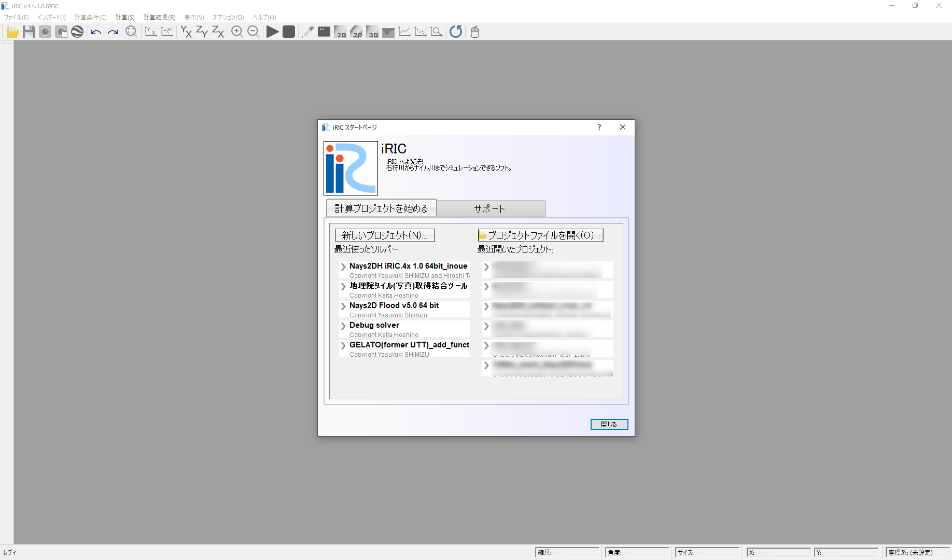Click the 角度 status bar field
This screenshot has height=560, width=952.
coord(637,552)
